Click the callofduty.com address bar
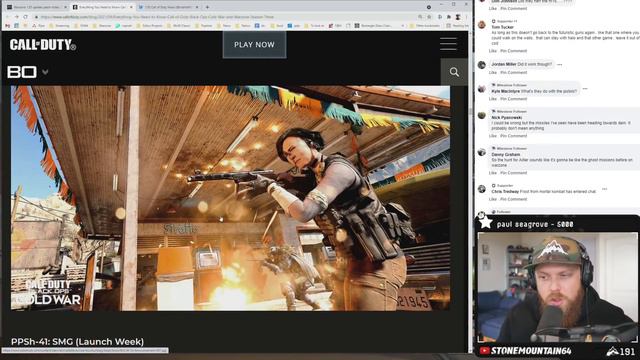The width and height of the screenshot is (640, 360). click(x=224, y=17)
